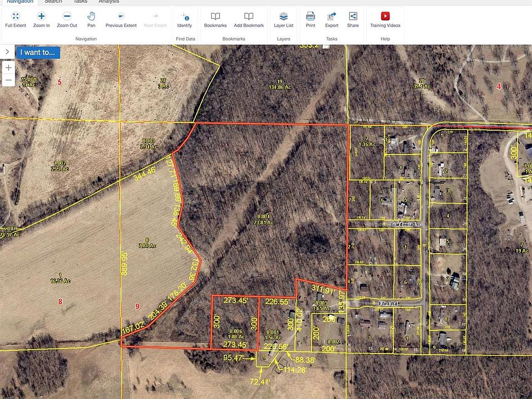Screen dimensions: 532x399
Task: Click parcel label 19 134.86 Ac
Action: click(x=280, y=84)
